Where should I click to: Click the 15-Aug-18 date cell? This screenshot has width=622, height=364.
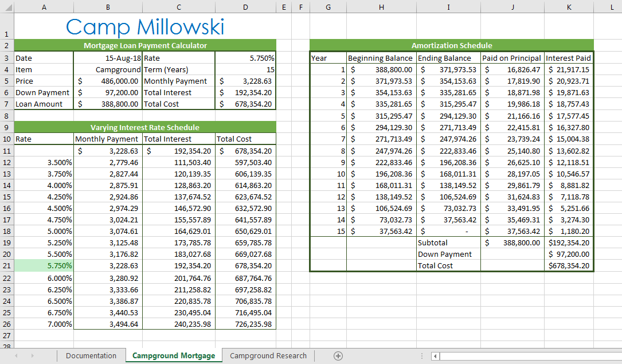(x=108, y=58)
